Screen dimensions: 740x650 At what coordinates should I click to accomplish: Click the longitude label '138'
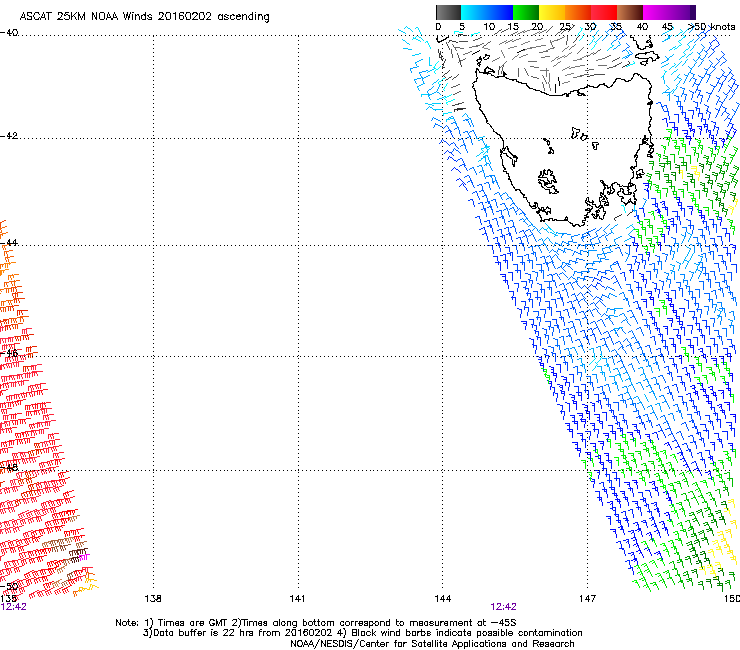(x=153, y=599)
